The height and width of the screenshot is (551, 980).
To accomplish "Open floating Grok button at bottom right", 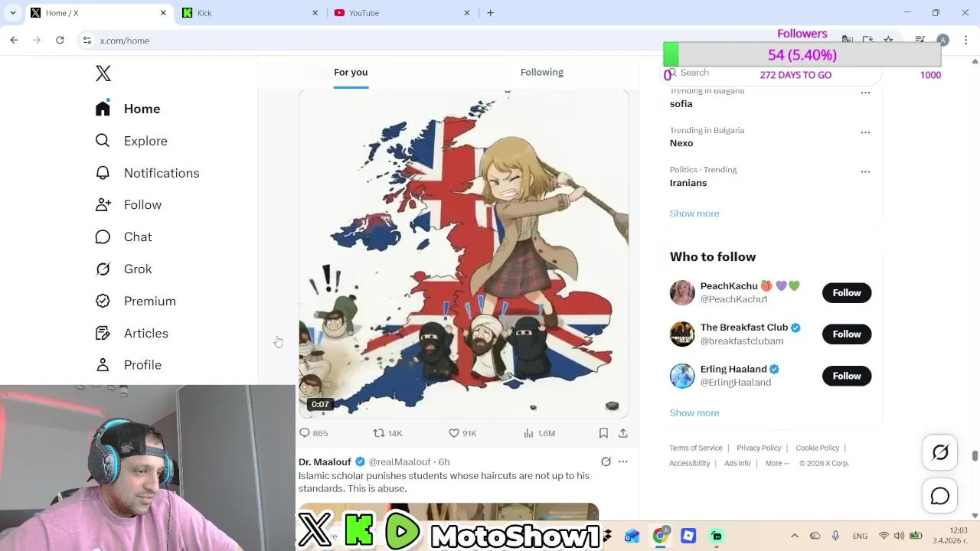I will tap(940, 452).
